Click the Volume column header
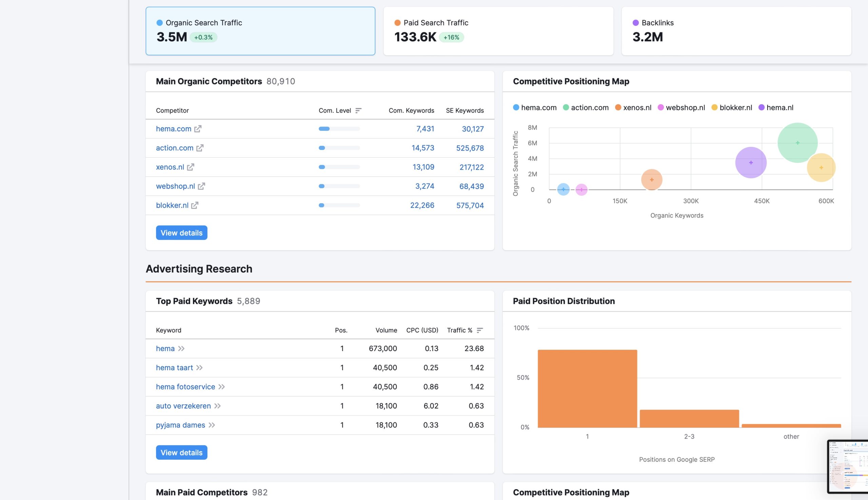The width and height of the screenshot is (868, 500). click(386, 330)
